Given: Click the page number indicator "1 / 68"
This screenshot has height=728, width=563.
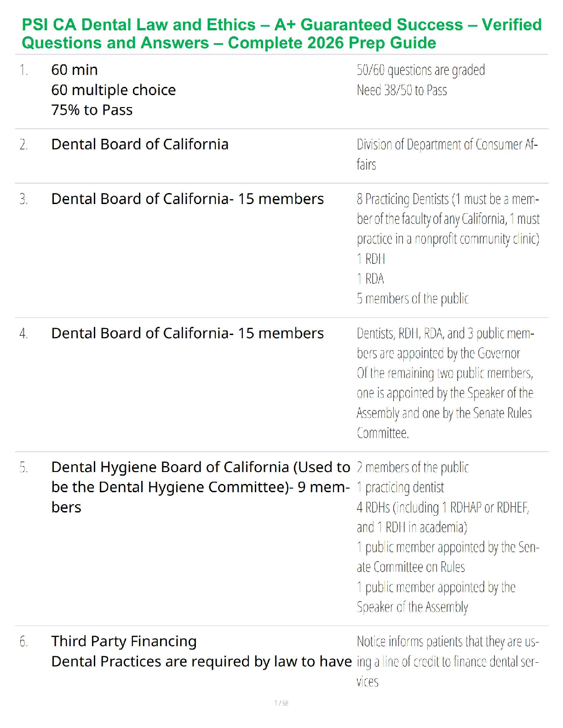Looking at the screenshot, I should click(281, 703).
